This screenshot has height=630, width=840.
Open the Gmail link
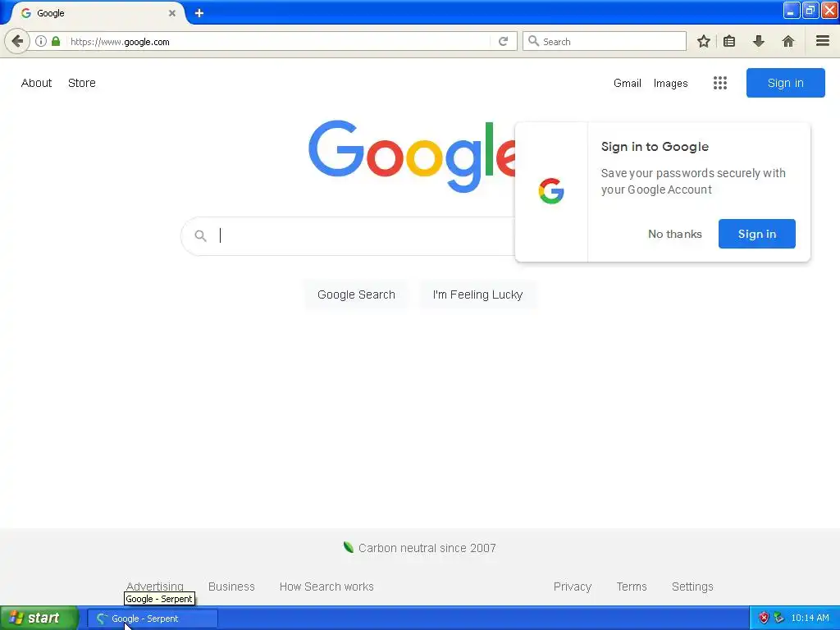628,83
